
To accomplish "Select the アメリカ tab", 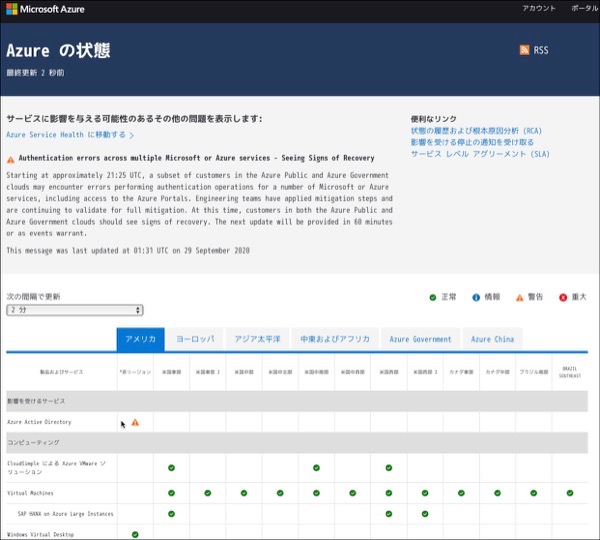I will [x=140, y=339].
